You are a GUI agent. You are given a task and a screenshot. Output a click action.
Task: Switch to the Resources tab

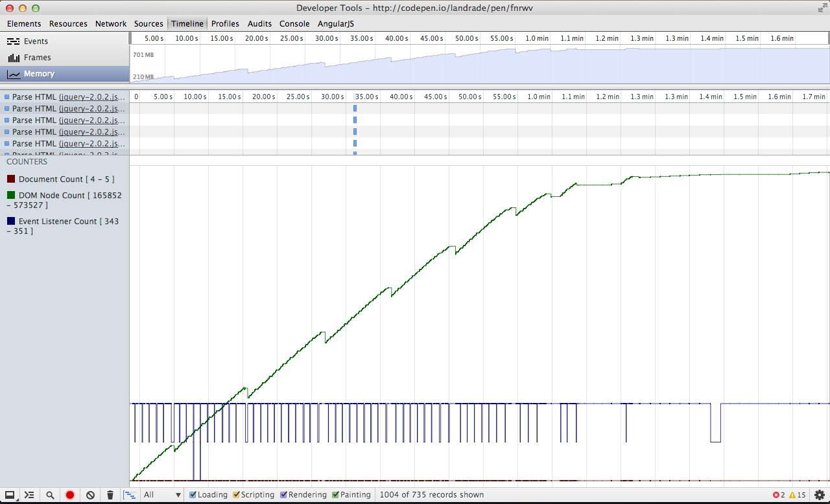click(68, 23)
